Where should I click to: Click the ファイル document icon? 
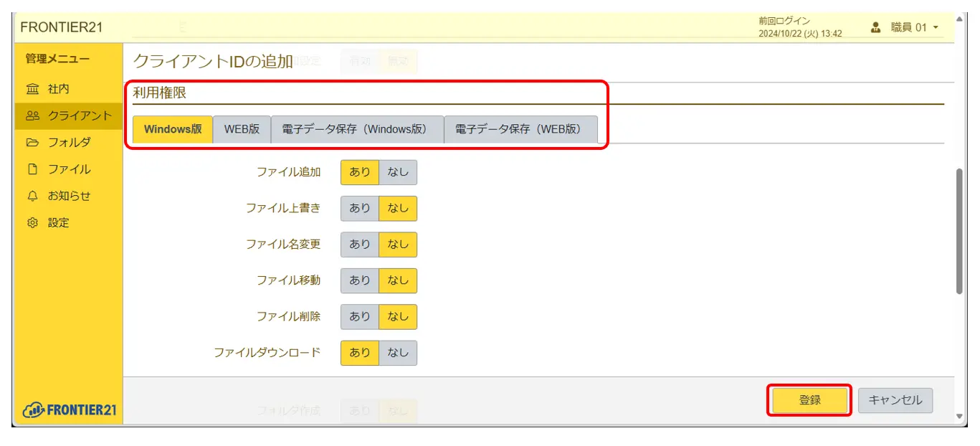(x=33, y=170)
